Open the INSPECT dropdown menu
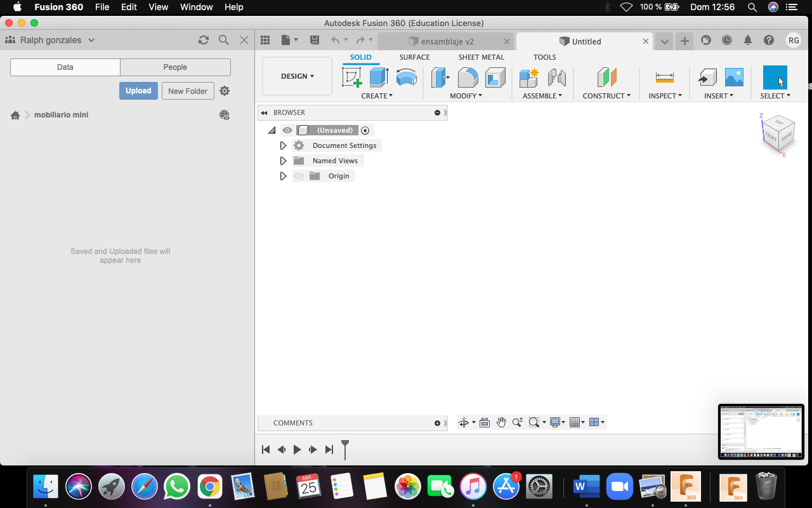 pos(665,96)
